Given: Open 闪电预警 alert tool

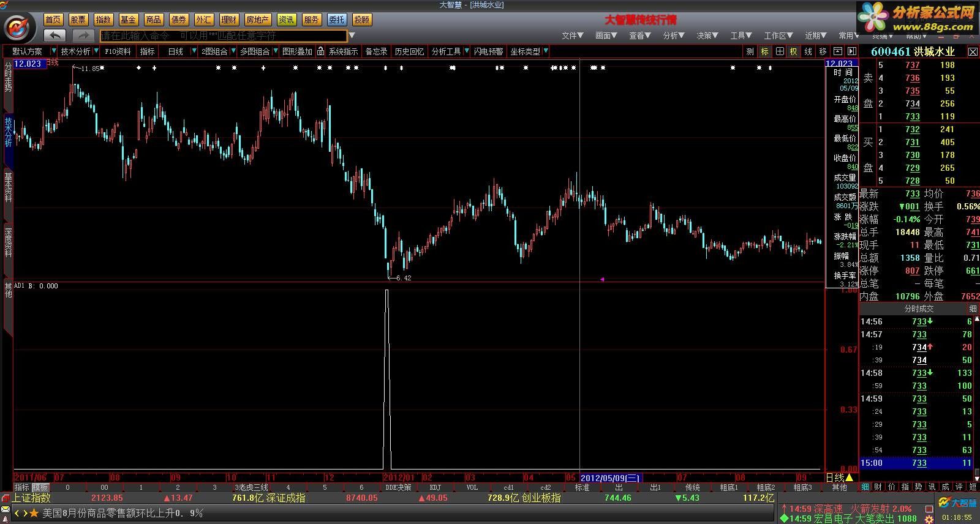Looking at the screenshot, I should pos(488,51).
